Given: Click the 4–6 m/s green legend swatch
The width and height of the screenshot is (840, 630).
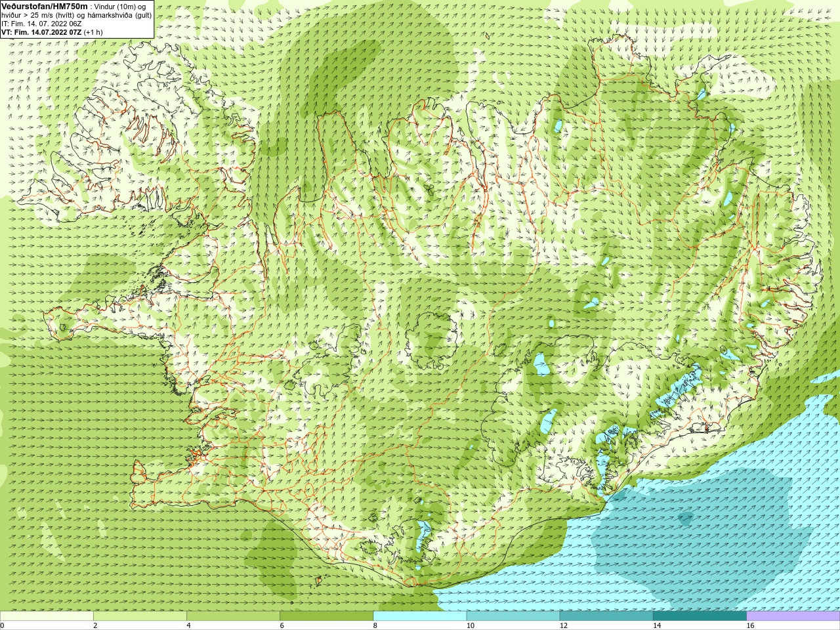Looking at the screenshot, I should [233, 616].
